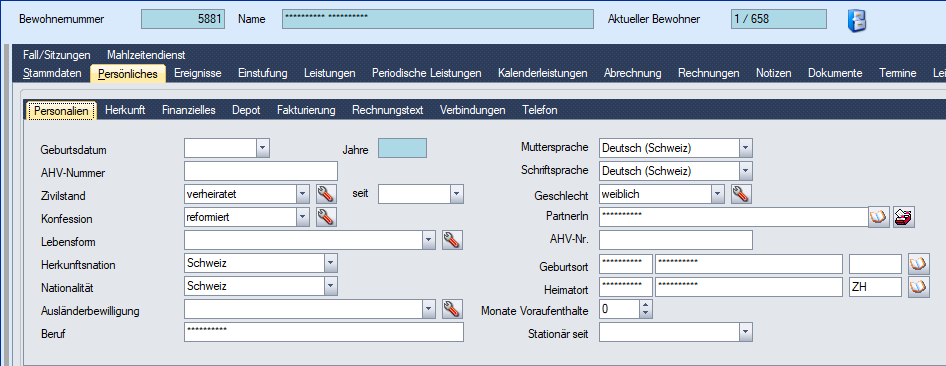Click the wrench icon next to Zivilstand

click(x=326, y=194)
